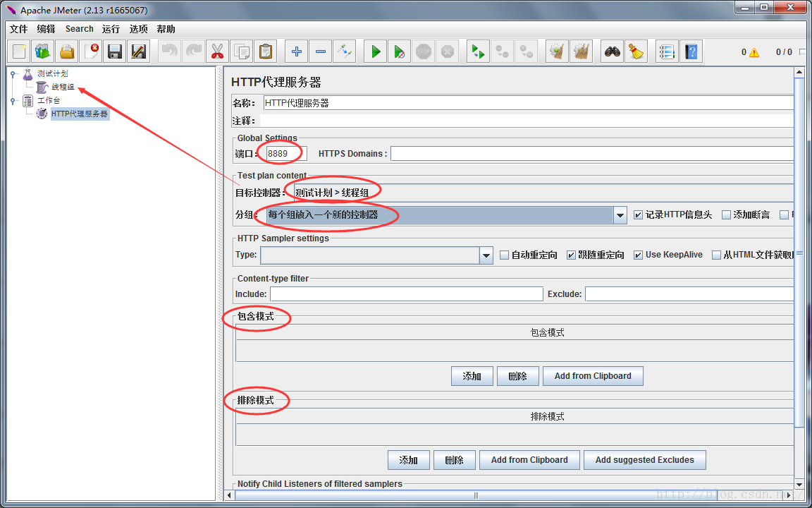Open the 帮助 menu
The image size is (812, 508).
[x=166, y=29]
